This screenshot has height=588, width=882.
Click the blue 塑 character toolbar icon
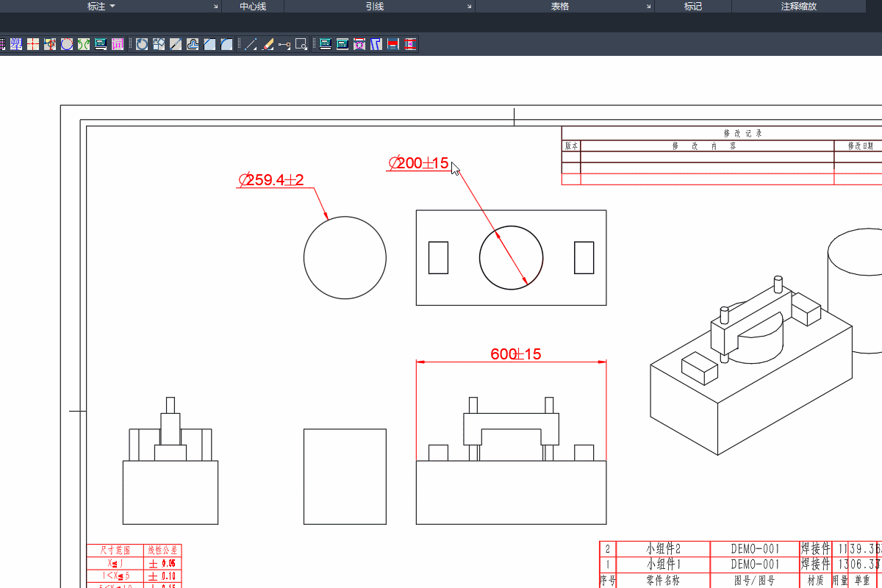point(15,44)
